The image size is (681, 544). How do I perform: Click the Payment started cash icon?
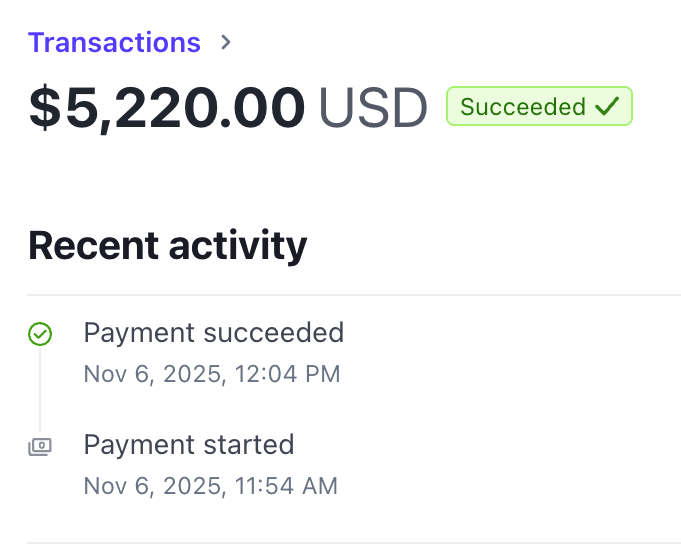(x=40, y=447)
